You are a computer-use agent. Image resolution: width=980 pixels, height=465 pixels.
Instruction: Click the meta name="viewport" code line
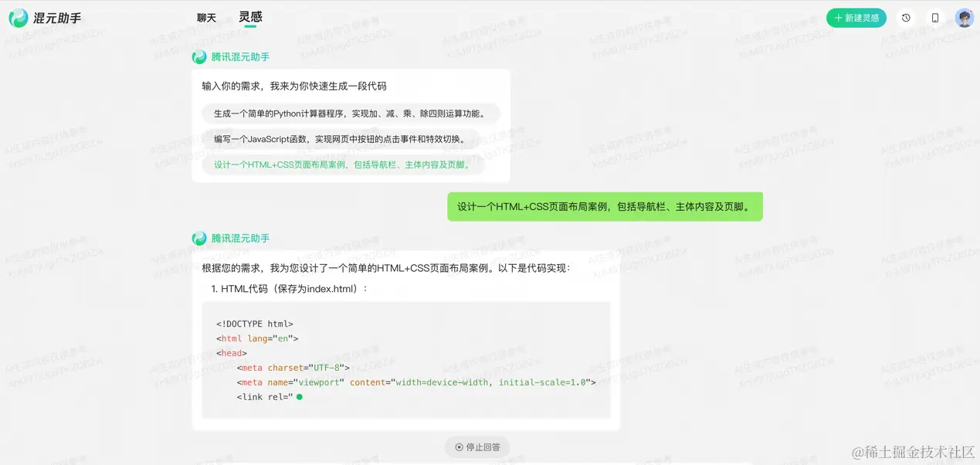416,382
